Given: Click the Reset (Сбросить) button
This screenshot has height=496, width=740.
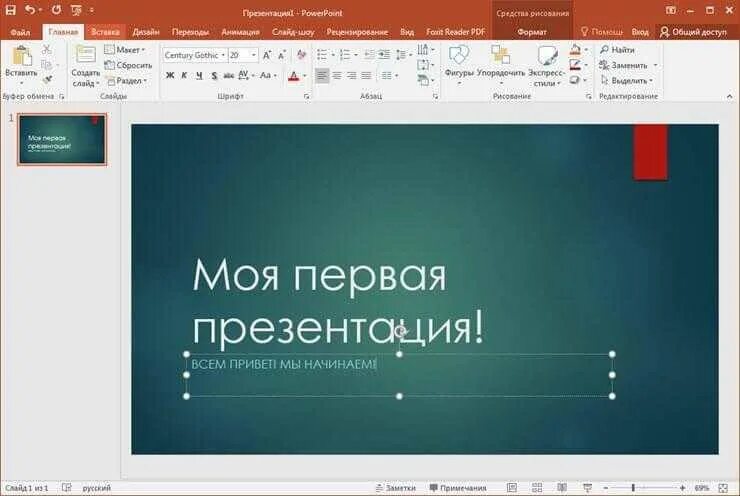Looking at the screenshot, I should pyautogui.click(x=128, y=65).
